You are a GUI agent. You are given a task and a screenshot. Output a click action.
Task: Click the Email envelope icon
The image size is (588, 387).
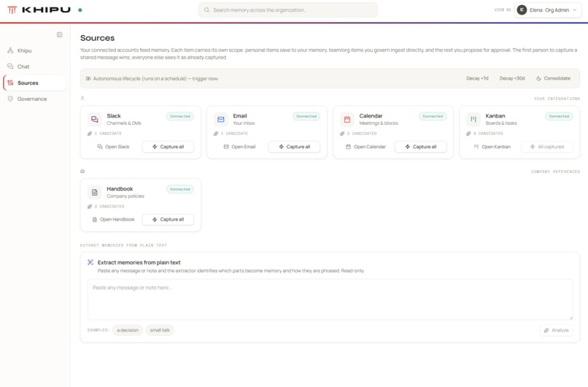click(x=221, y=119)
